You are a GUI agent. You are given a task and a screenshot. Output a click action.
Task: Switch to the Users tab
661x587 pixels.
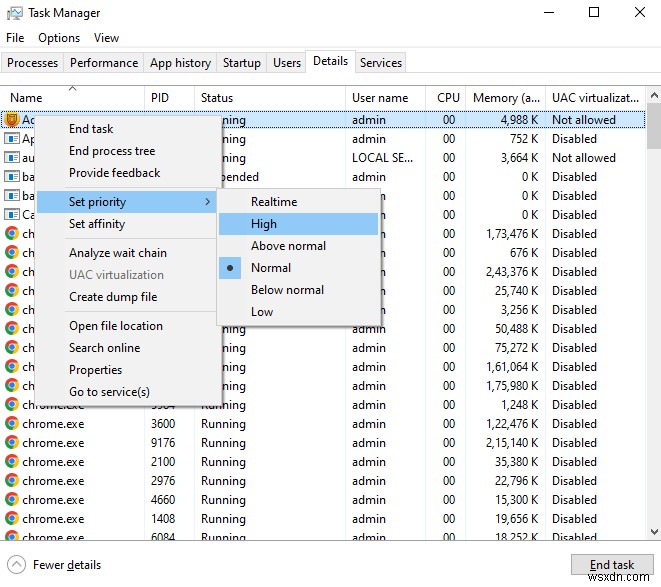point(287,63)
